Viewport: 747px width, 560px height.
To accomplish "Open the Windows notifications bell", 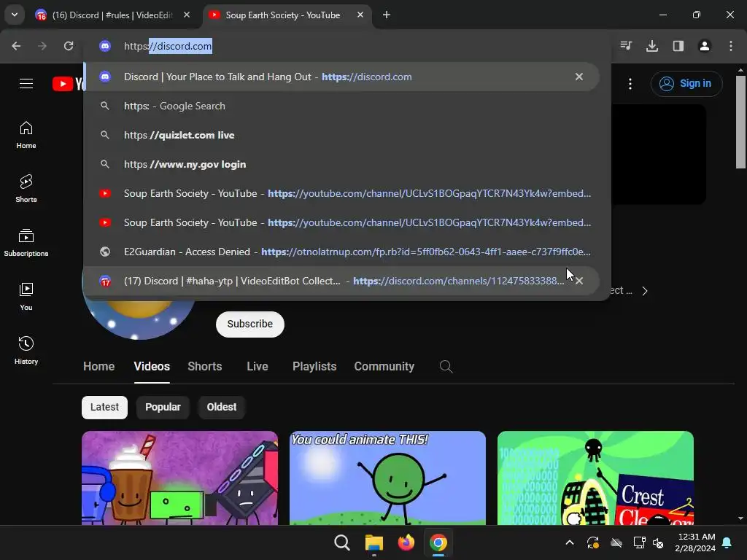I will (727, 542).
